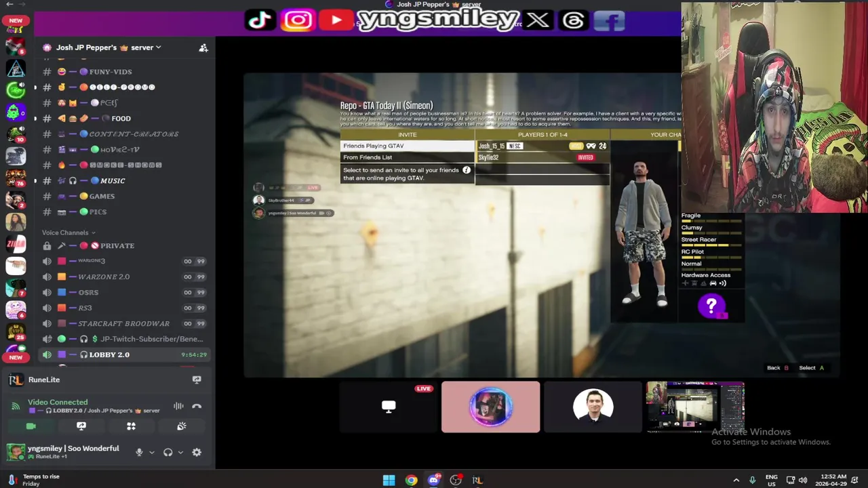Open the activities launcher button
The height and width of the screenshot is (488, 868).
132,426
